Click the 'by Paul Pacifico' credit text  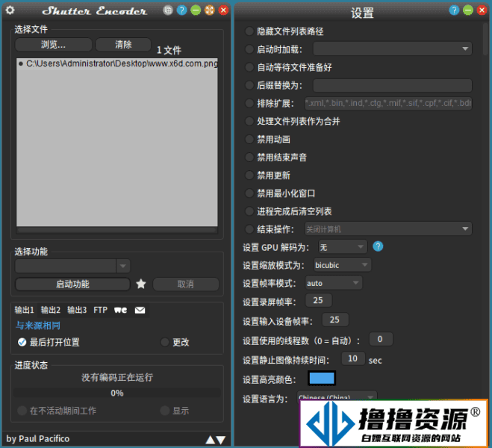(x=38, y=438)
